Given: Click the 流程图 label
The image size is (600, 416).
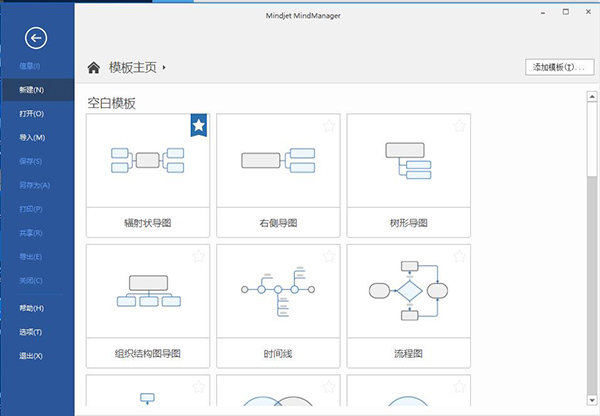Looking at the screenshot, I should [409, 353].
